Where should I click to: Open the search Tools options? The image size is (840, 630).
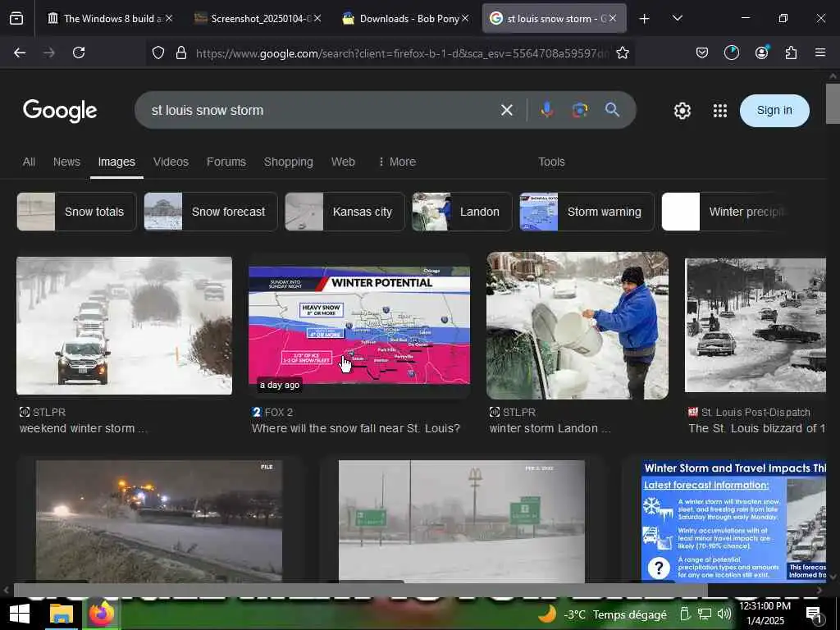point(551,162)
